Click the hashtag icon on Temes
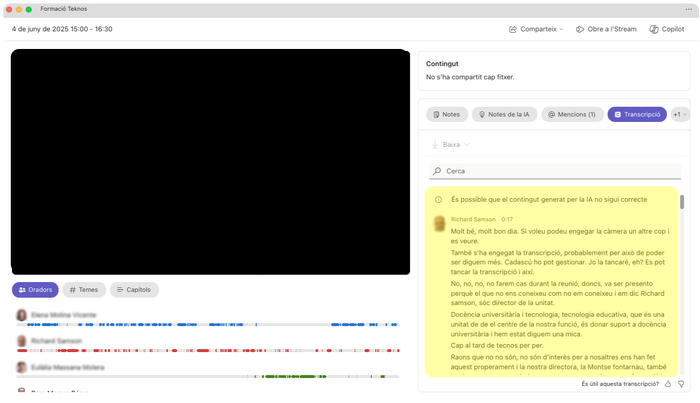 (x=73, y=290)
